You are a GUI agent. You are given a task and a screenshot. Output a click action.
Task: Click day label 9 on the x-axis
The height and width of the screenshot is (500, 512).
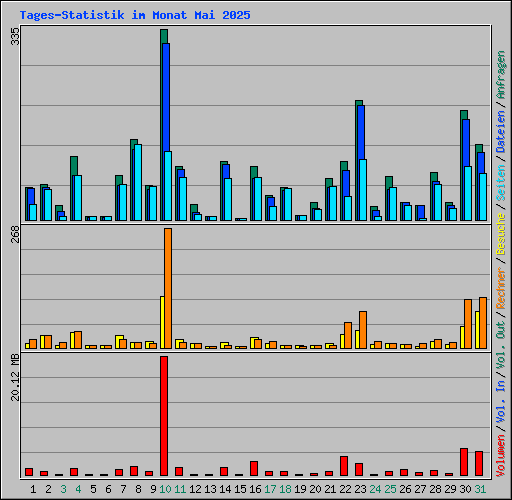click(x=153, y=489)
